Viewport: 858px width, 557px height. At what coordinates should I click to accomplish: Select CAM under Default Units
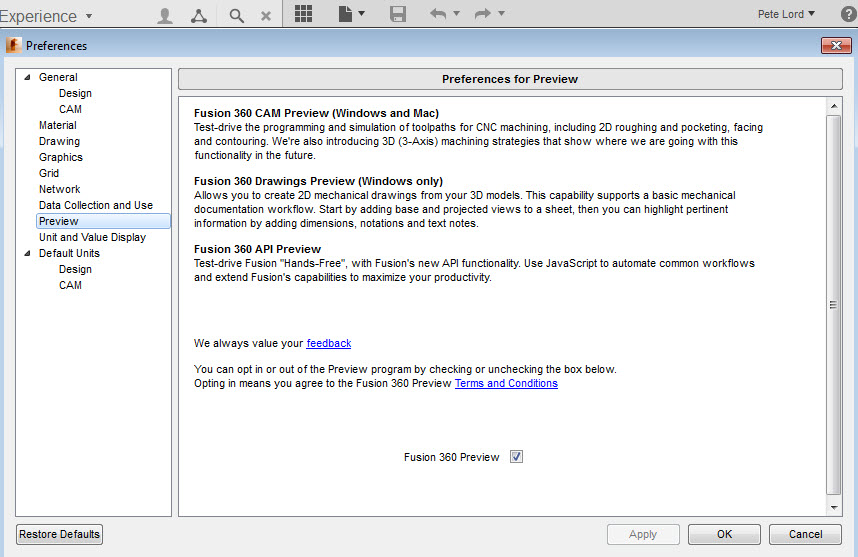(x=70, y=285)
